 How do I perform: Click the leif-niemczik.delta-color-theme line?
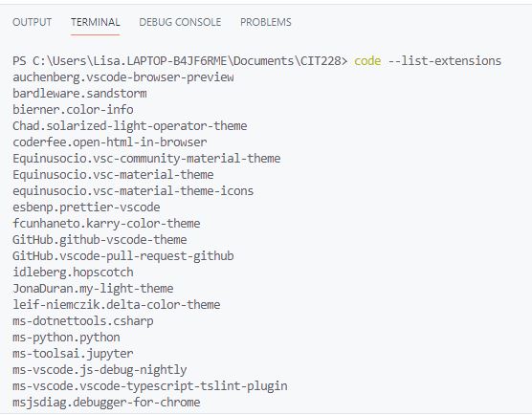coord(117,305)
